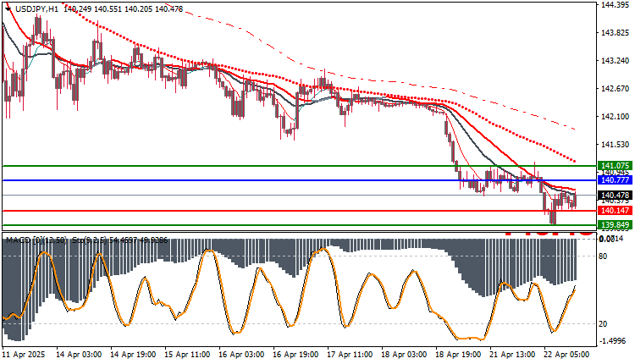Click the 143.240 price scale value
Screen dimensions: 635x364
tap(616, 61)
